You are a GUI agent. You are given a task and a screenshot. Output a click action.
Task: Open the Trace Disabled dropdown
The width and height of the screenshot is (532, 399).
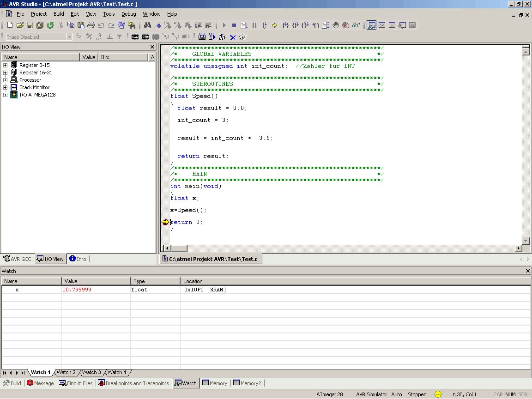(69, 37)
